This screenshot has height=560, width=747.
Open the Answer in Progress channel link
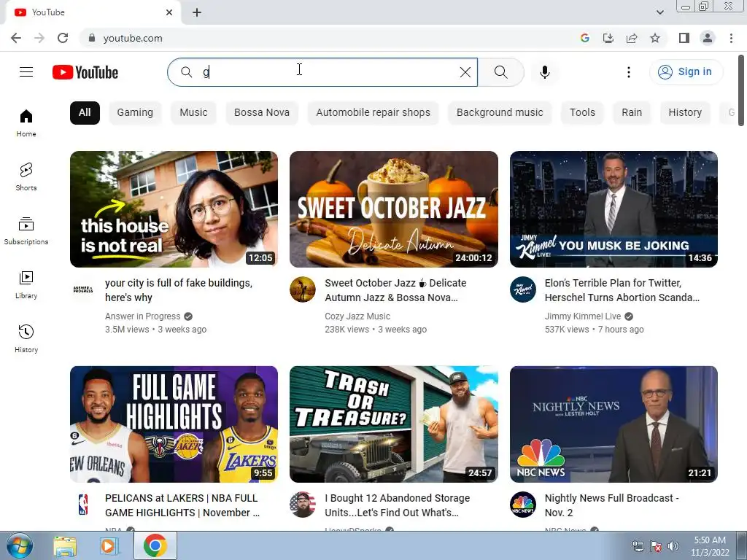click(142, 316)
